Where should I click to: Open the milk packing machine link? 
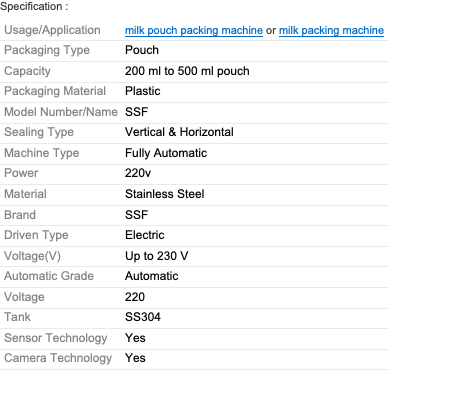[x=331, y=30]
